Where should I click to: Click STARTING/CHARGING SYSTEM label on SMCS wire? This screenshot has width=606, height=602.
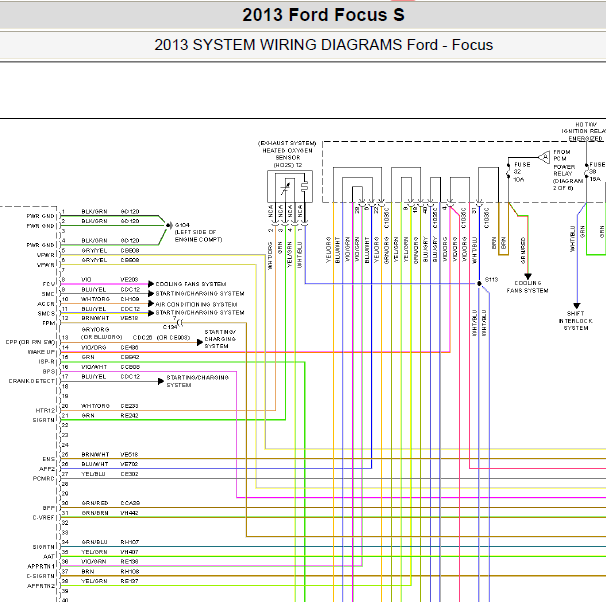(200, 313)
